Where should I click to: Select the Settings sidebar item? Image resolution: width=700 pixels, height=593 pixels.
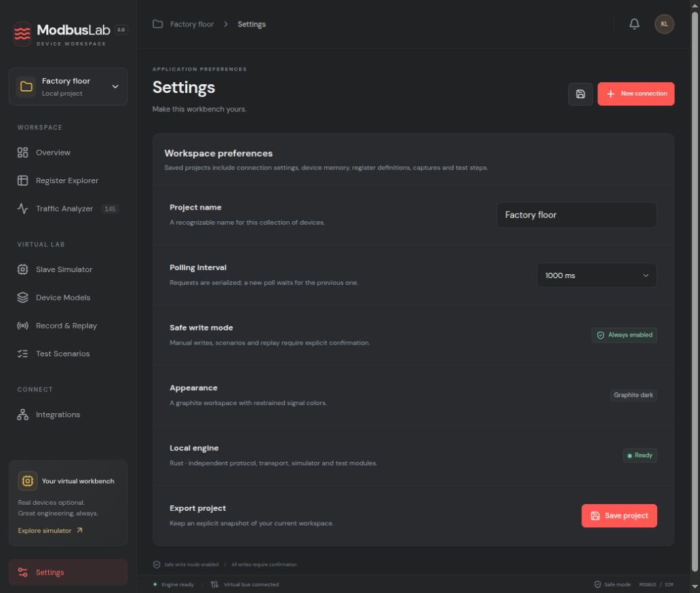tap(68, 572)
